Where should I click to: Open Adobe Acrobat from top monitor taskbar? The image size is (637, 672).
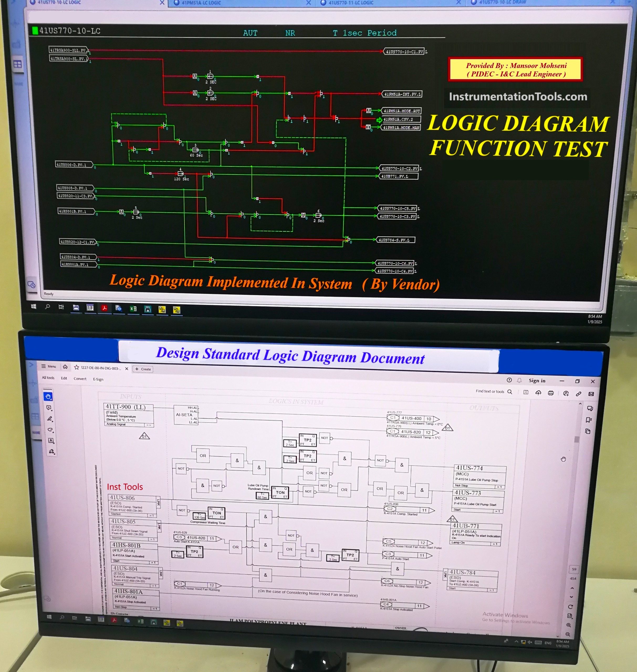click(x=104, y=308)
